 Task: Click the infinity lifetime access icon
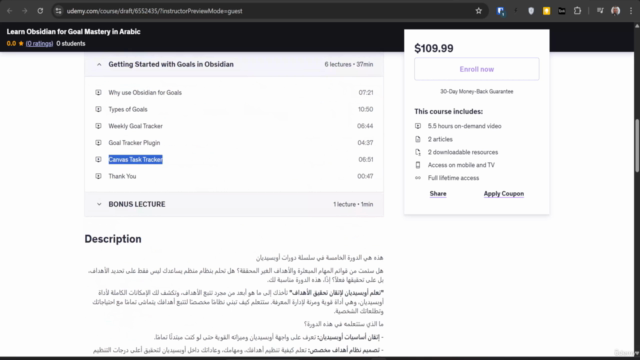point(418,178)
